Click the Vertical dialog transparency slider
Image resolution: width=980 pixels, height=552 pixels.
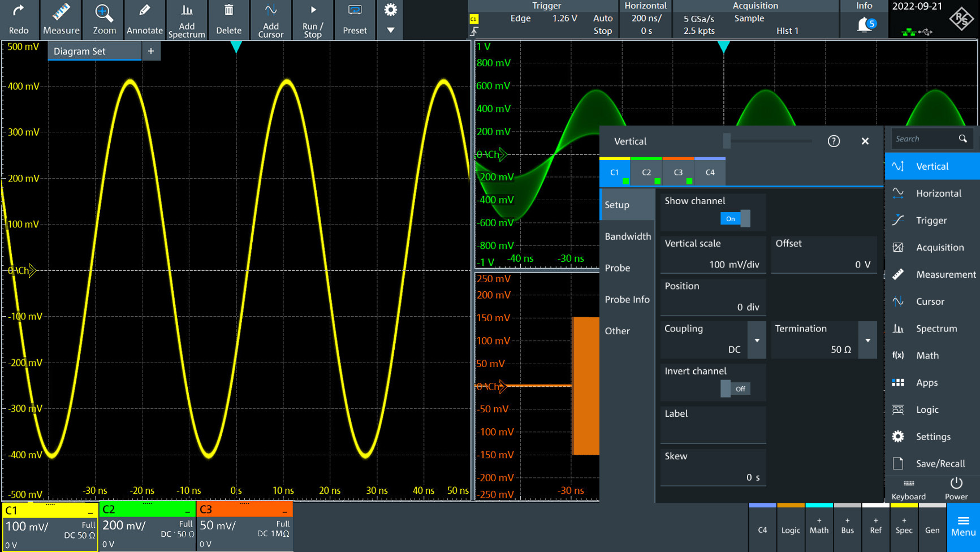coord(727,141)
